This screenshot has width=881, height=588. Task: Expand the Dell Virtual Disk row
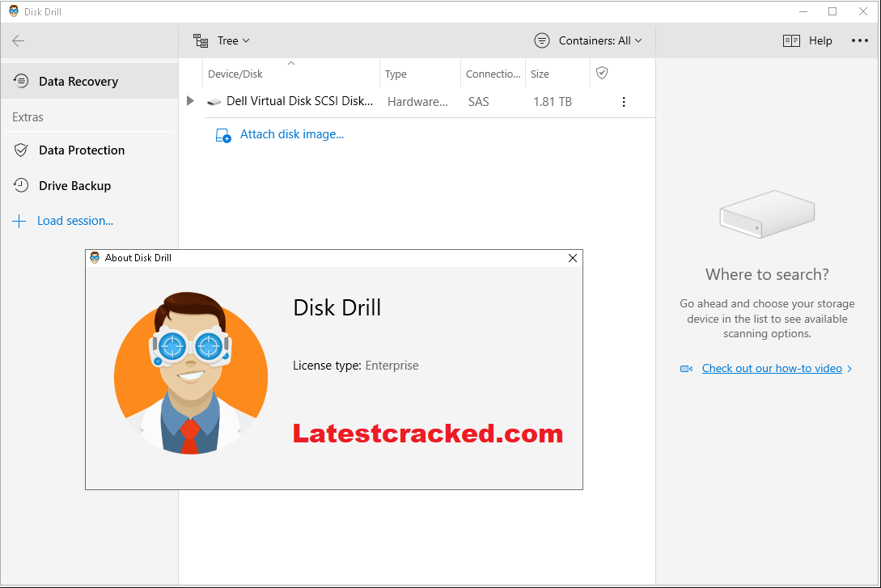[x=190, y=101]
